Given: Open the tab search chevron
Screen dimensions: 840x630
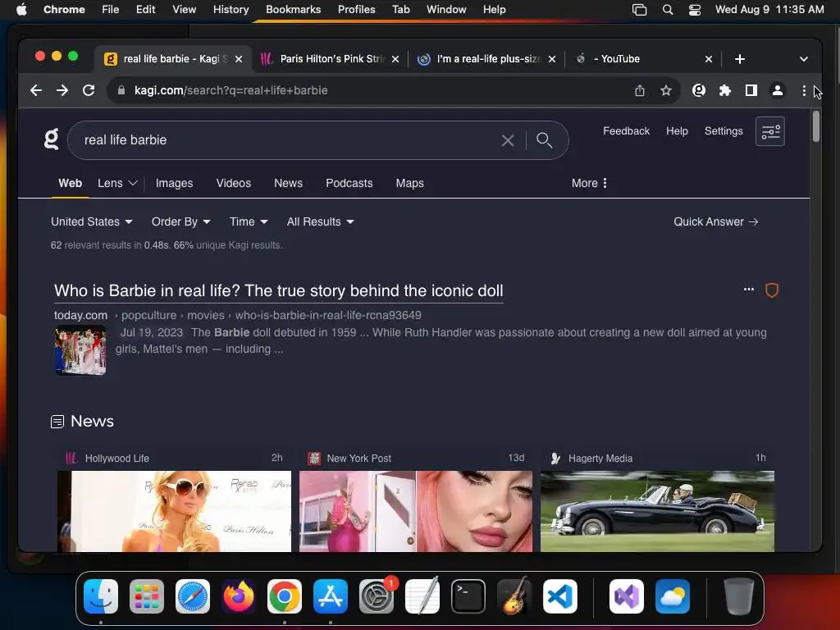Looking at the screenshot, I should (x=804, y=59).
